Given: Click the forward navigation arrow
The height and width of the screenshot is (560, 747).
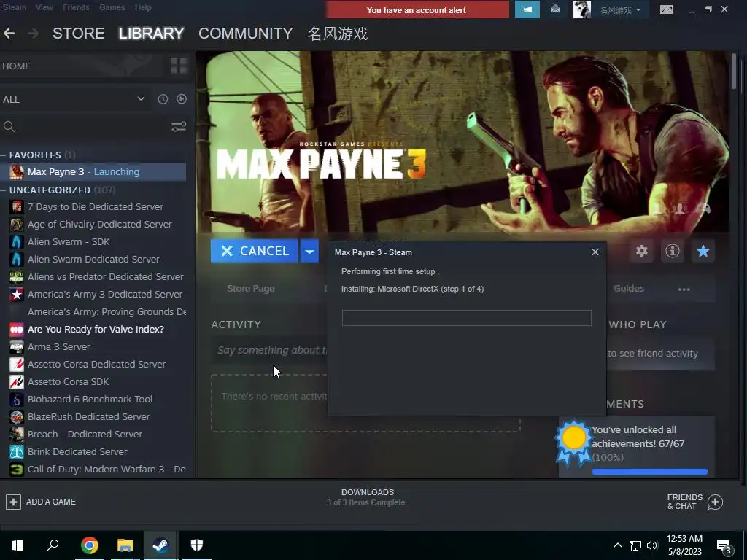Looking at the screenshot, I should pos(33,34).
